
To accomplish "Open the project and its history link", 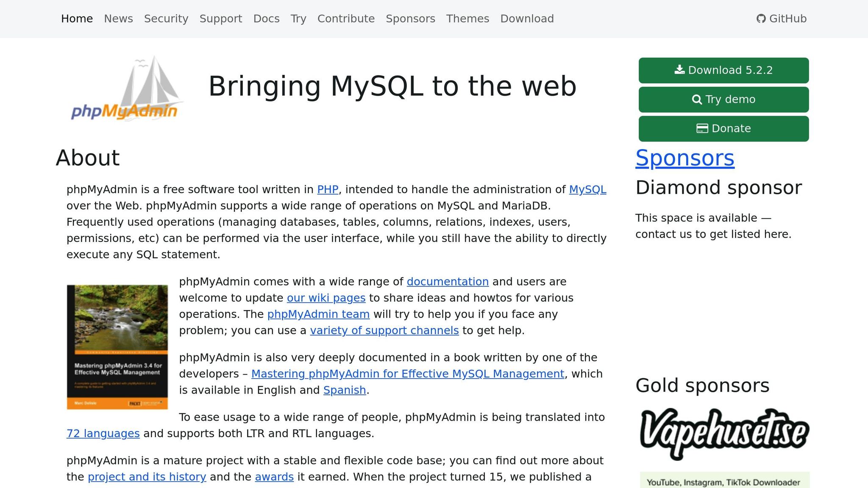I will 147,477.
